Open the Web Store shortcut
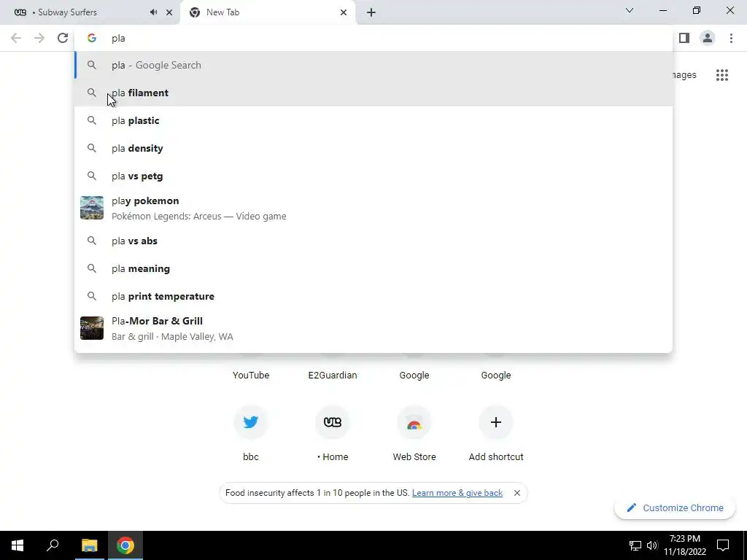 [x=414, y=434]
